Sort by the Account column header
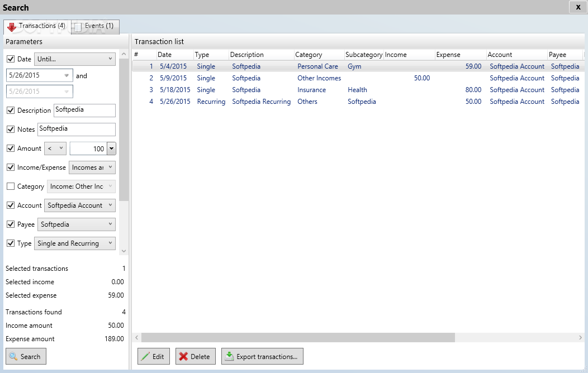 click(x=517, y=55)
